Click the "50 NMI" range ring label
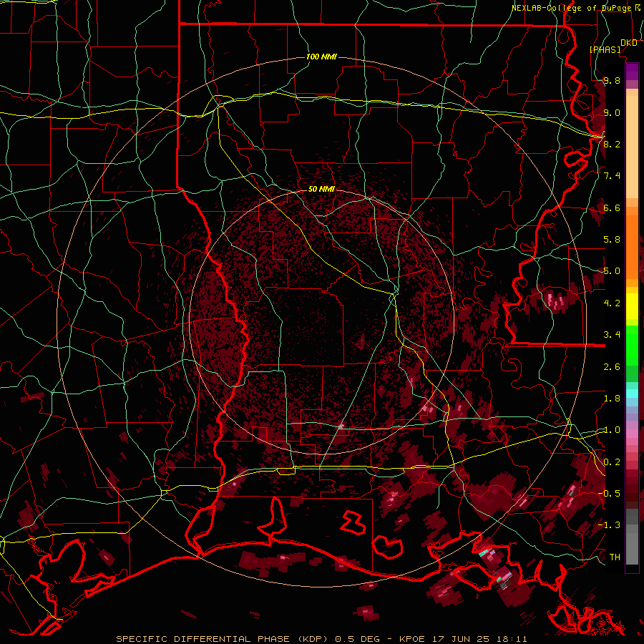This screenshot has width=644, height=644. (321, 189)
